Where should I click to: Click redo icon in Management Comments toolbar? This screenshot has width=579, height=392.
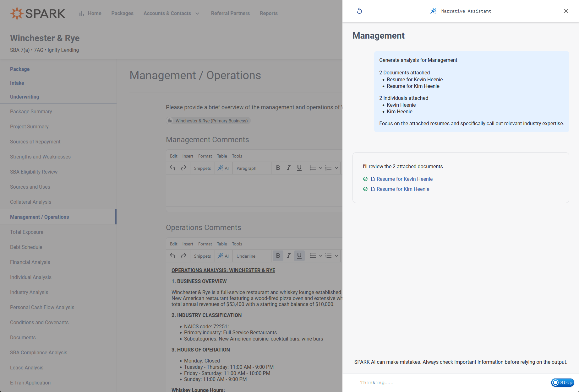(x=184, y=168)
